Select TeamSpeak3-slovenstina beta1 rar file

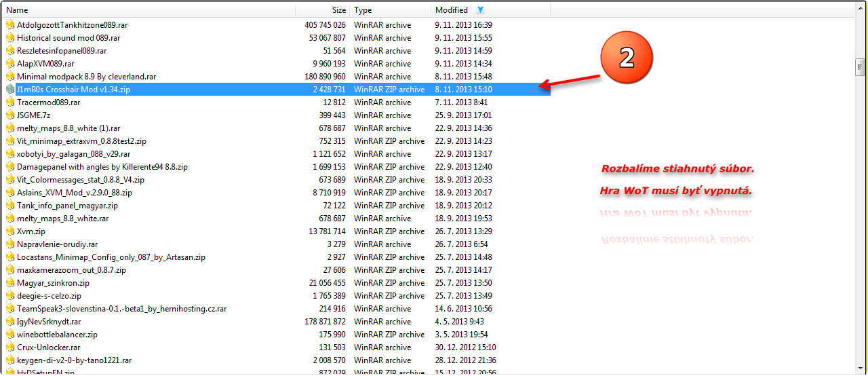pos(121,309)
